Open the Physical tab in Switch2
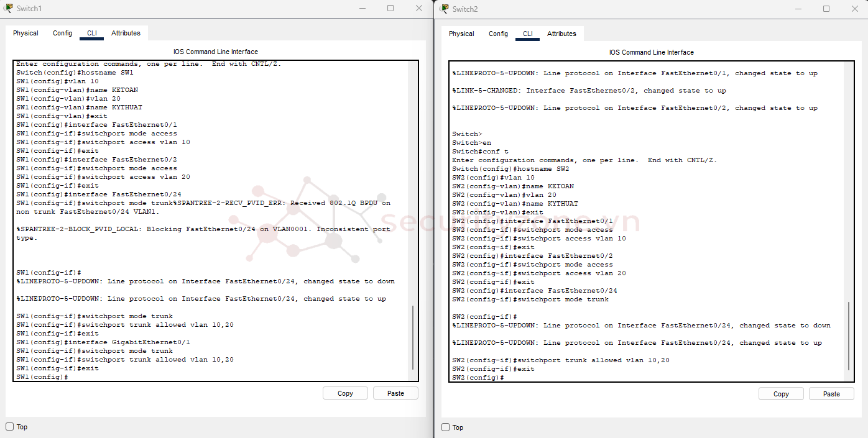 pyautogui.click(x=461, y=34)
